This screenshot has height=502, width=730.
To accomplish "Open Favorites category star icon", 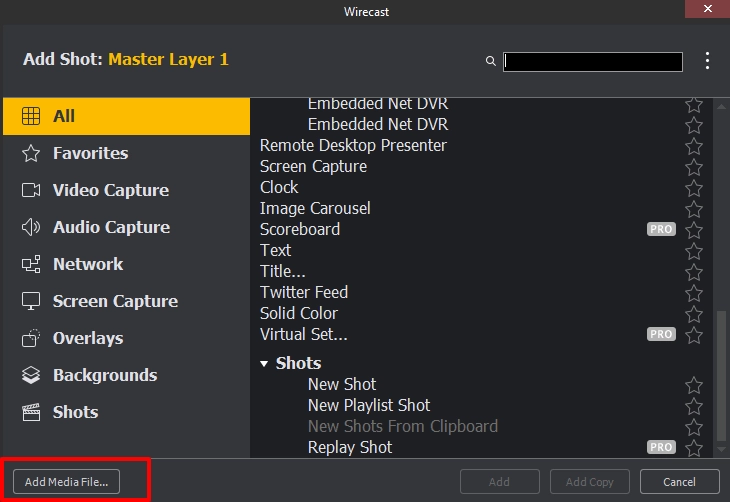I will tap(31, 153).
